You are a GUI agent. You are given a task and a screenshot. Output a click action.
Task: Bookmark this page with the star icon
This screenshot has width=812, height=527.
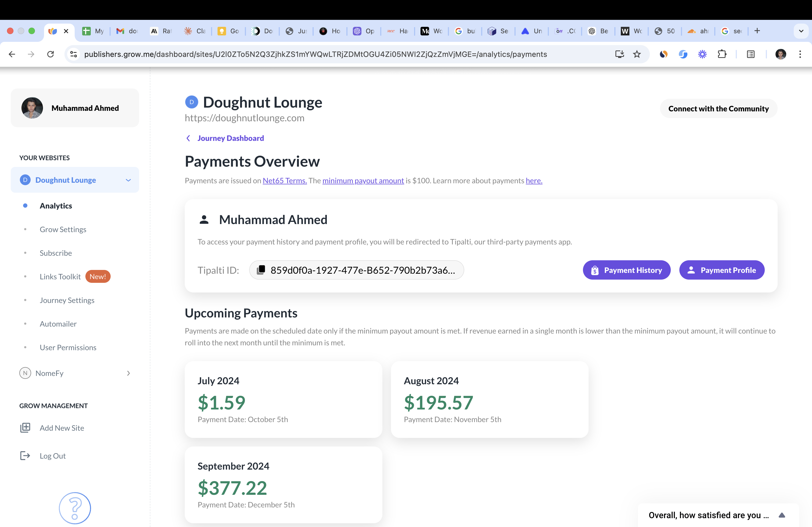(637, 54)
